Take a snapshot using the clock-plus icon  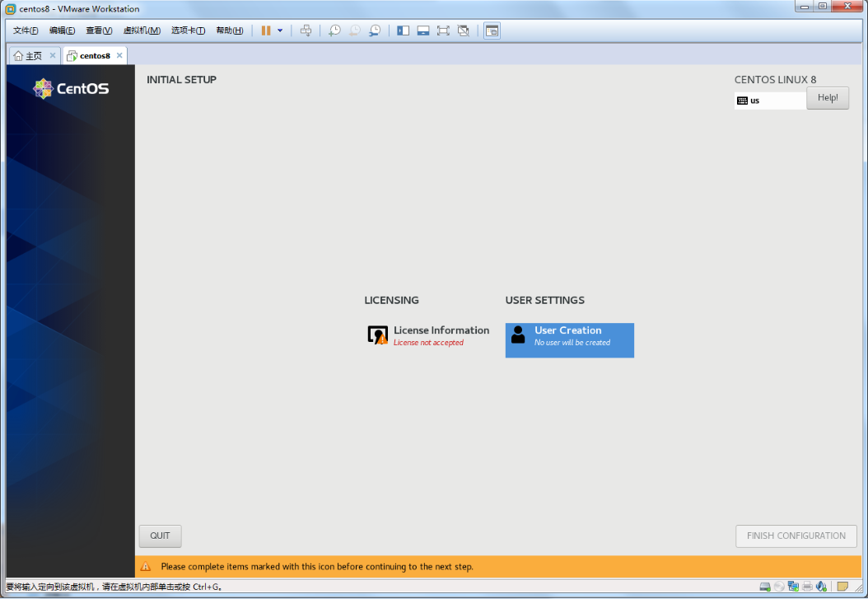tap(334, 30)
